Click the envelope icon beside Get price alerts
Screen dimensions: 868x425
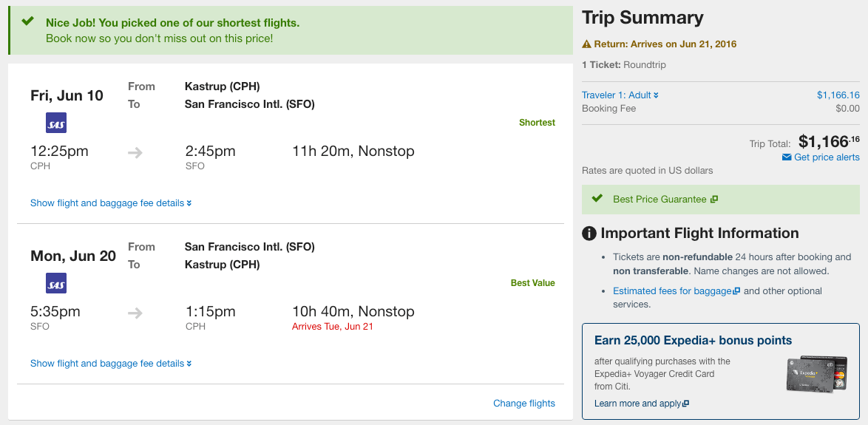click(787, 157)
